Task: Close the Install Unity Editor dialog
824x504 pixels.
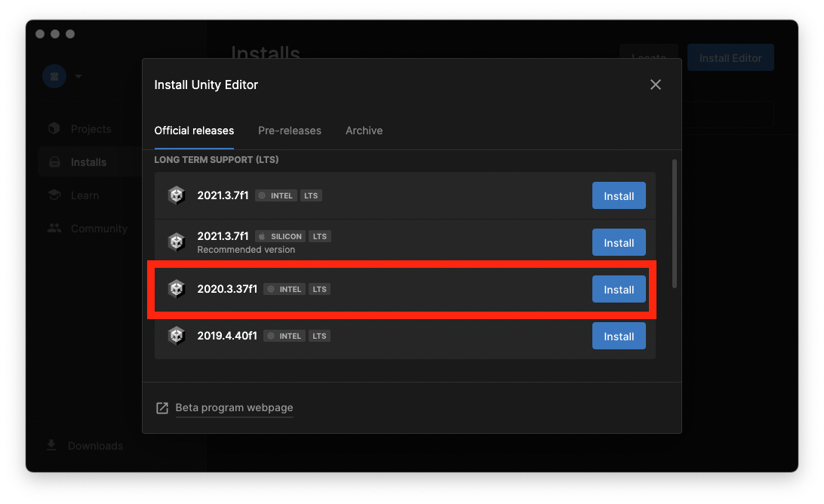Action: click(655, 85)
